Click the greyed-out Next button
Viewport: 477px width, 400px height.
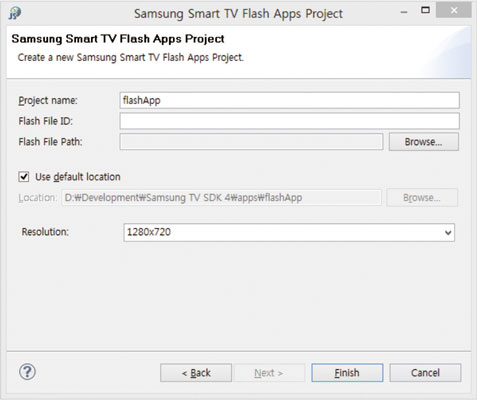pos(269,373)
